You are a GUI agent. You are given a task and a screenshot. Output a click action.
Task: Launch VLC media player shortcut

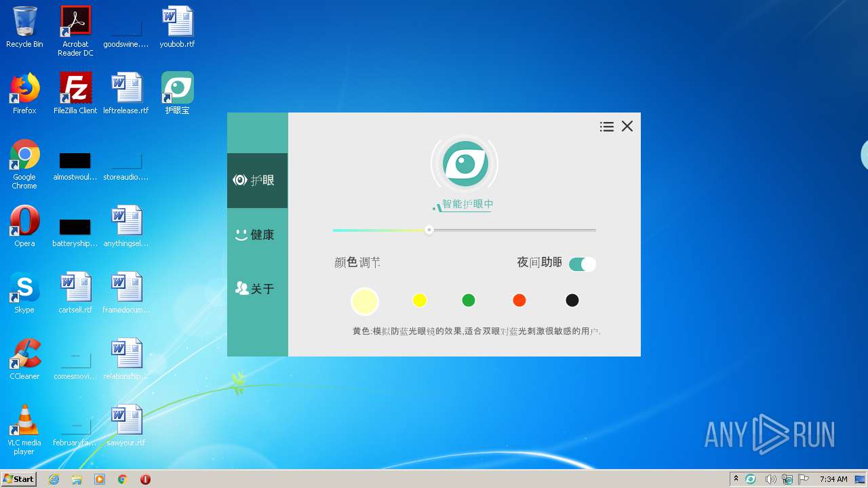coord(24,430)
